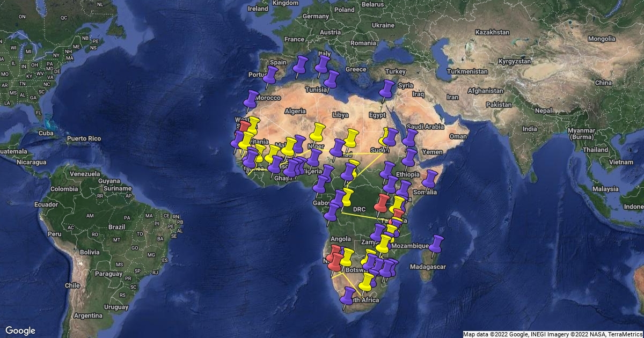Click the Oman country label
The height and width of the screenshot is (338, 644).
point(458,136)
